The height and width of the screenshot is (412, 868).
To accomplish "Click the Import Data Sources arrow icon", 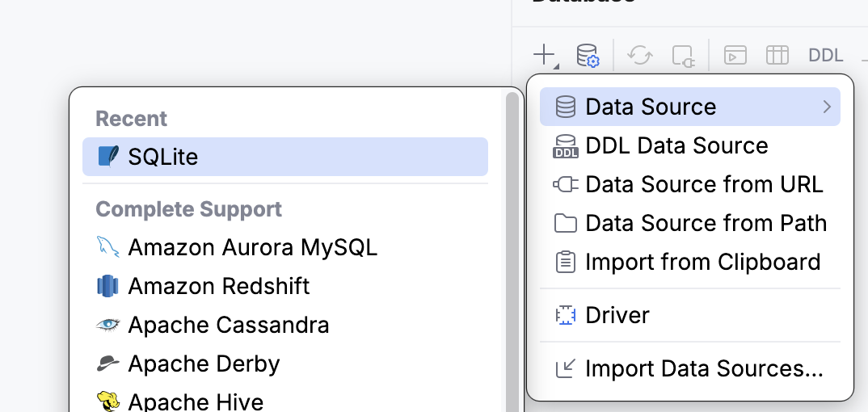I will 565,369.
